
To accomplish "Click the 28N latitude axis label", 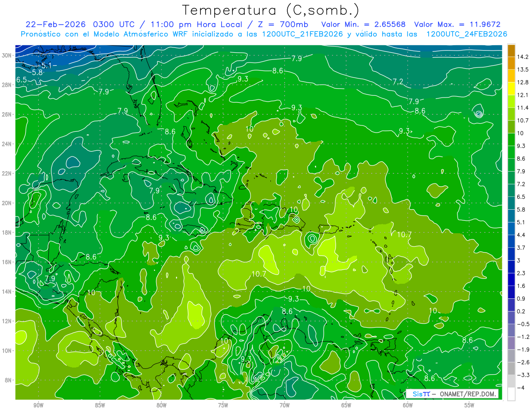I will point(8,85).
